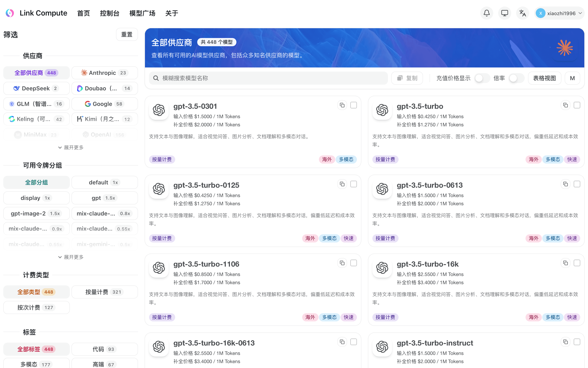Filter by 按次计费 127 billing type
588x368 pixels.
[37, 307]
